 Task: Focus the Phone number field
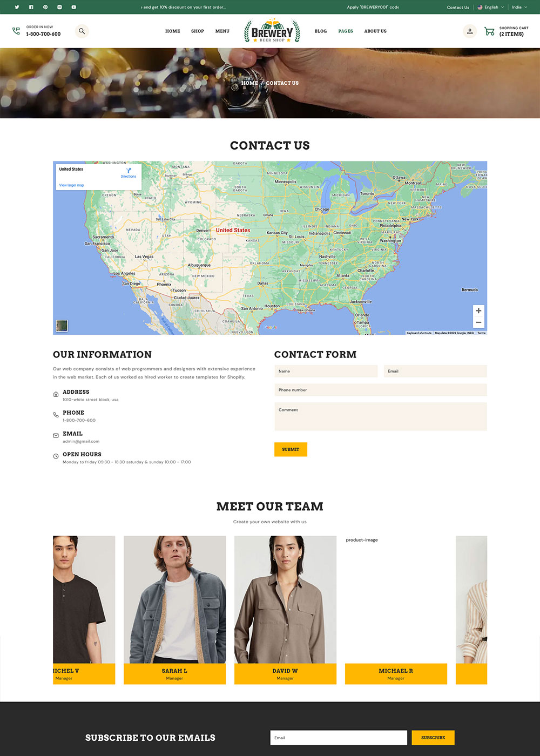381,390
